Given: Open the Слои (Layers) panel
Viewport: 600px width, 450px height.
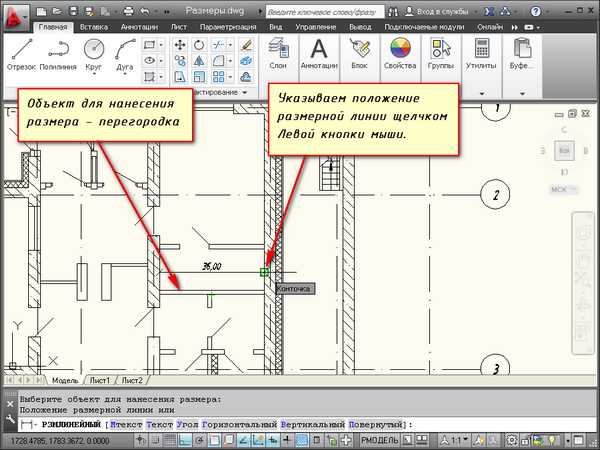Looking at the screenshot, I should point(278,50).
